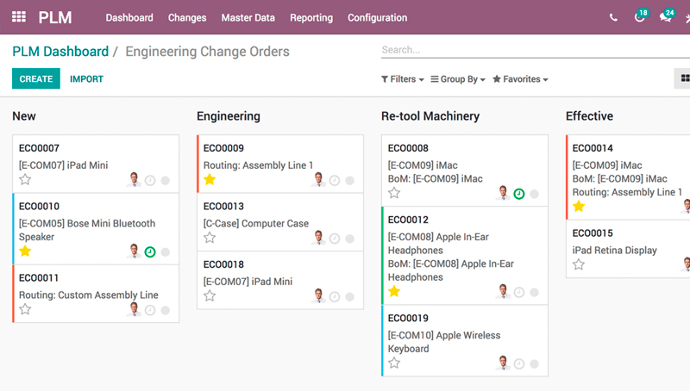This screenshot has width=690, height=391.
Task: Open the apps grid menu icon
Action: (18, 17)
